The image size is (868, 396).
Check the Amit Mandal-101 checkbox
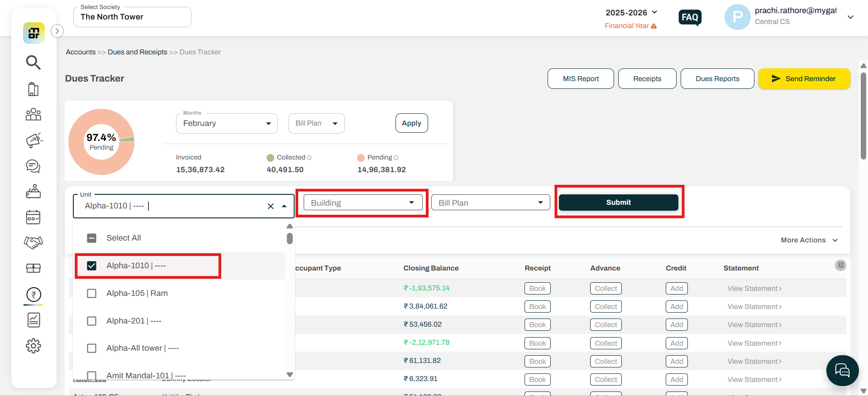click(x=92, y=376)
